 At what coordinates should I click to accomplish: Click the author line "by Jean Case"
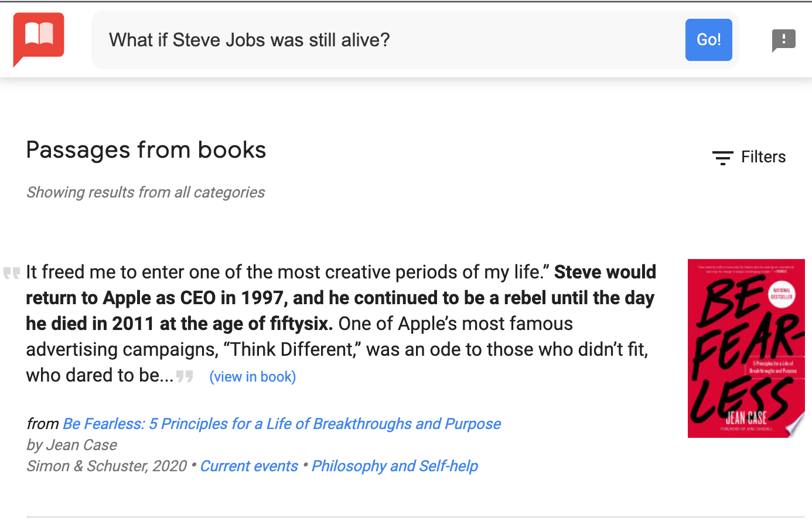[x=71, y=445]
